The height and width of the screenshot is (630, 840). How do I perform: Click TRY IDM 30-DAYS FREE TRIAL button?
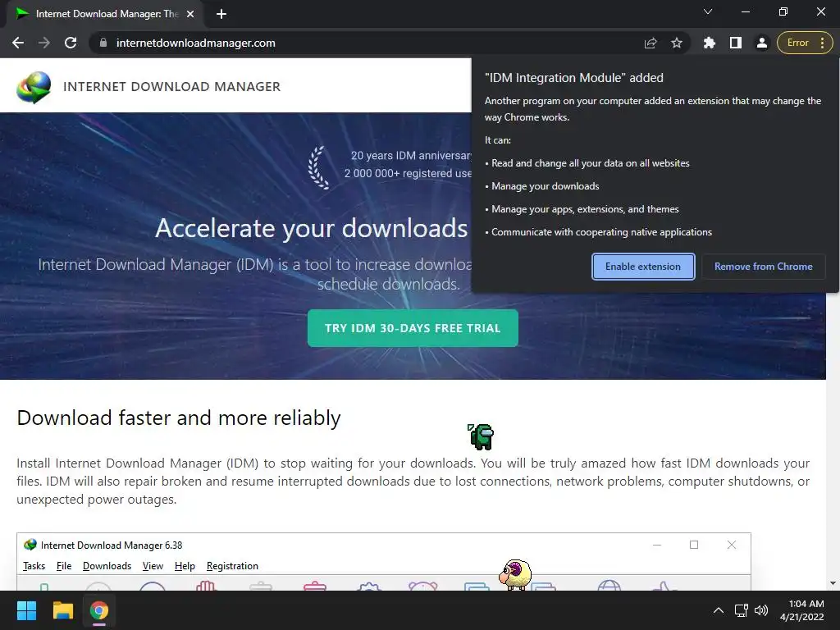pos(413,328)
